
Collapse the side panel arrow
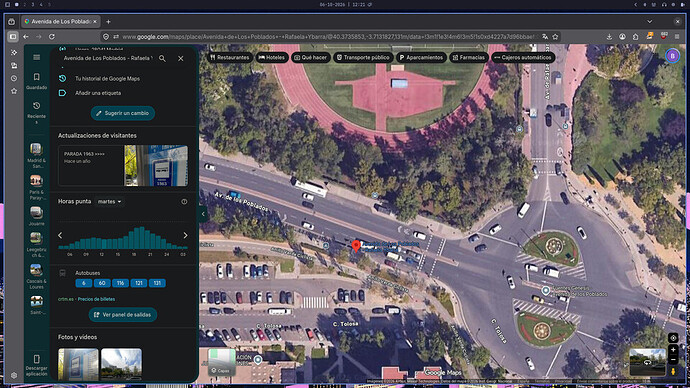pos(203,214)
